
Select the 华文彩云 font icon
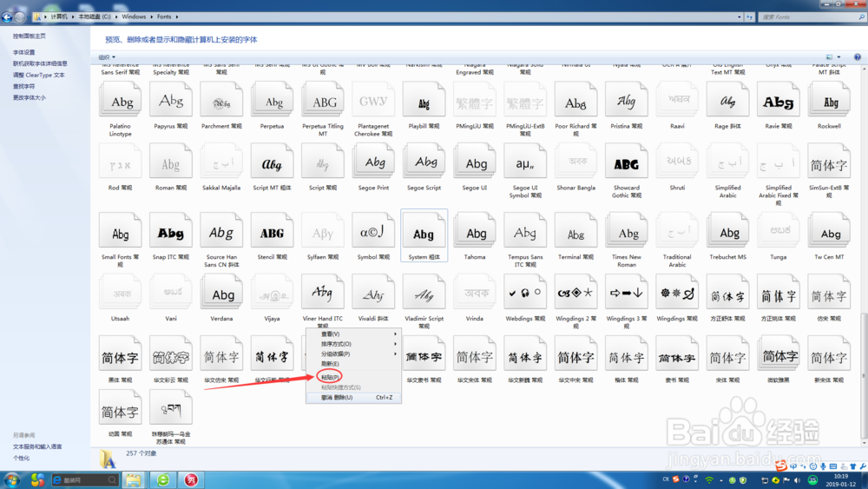pyautogui.click(x=171, y=354)
